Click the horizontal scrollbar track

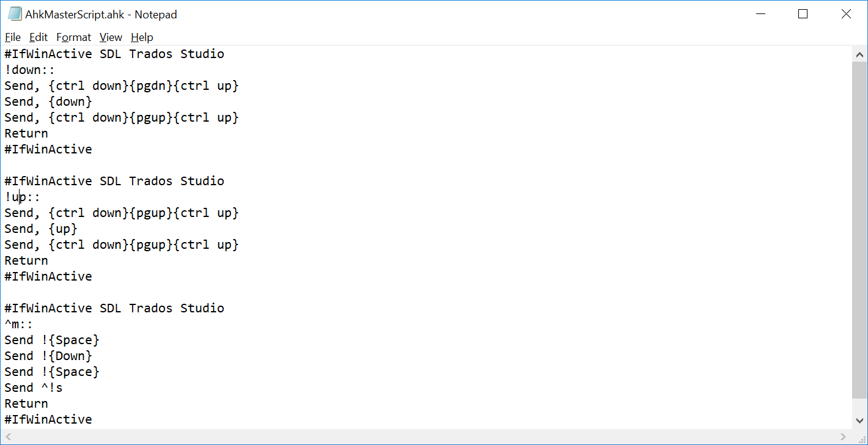[428, 437]
